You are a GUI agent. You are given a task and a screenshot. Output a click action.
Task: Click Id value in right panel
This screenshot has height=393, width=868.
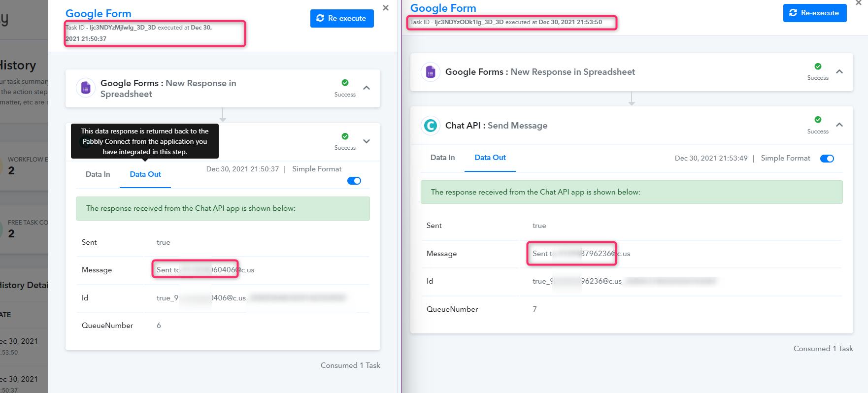coord(625,281)
